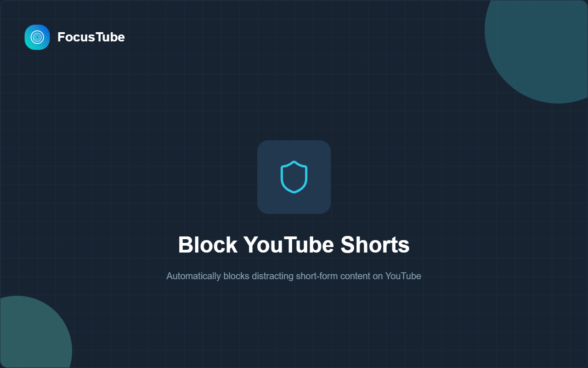Click the blue shield icon
588x368 pixels.
[x=294, y=177]
